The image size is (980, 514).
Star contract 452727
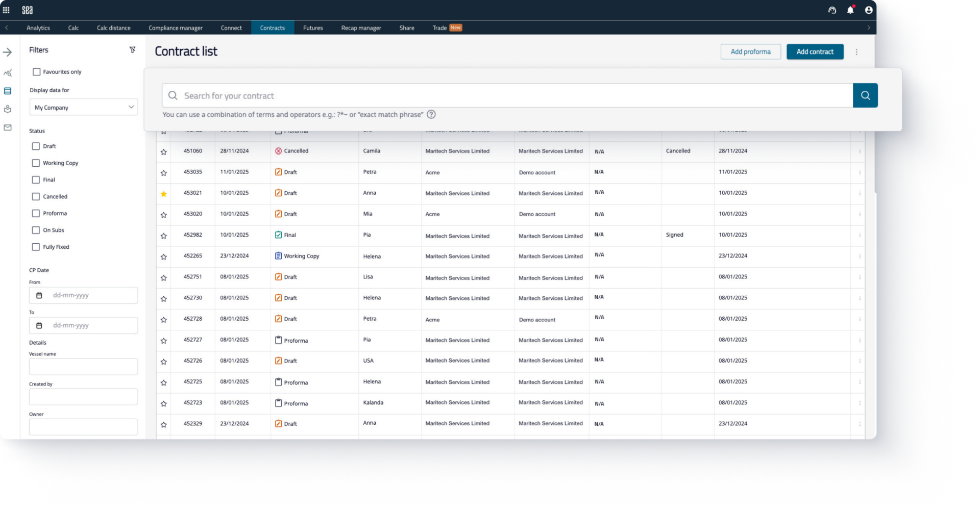click(x=163, y=341)
